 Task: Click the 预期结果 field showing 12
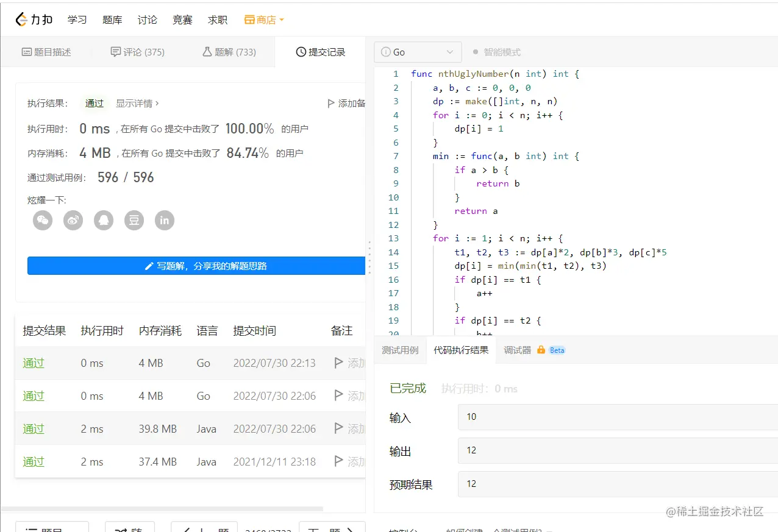click(x=618, y=484)
